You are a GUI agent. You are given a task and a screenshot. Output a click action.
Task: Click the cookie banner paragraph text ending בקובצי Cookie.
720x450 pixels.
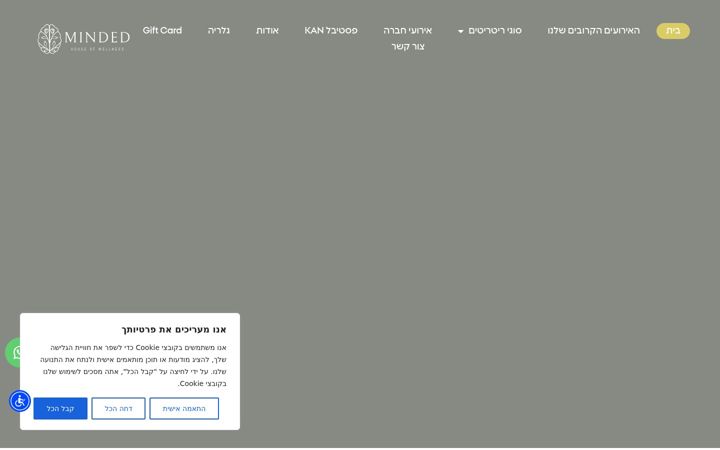tap(133, 366)
